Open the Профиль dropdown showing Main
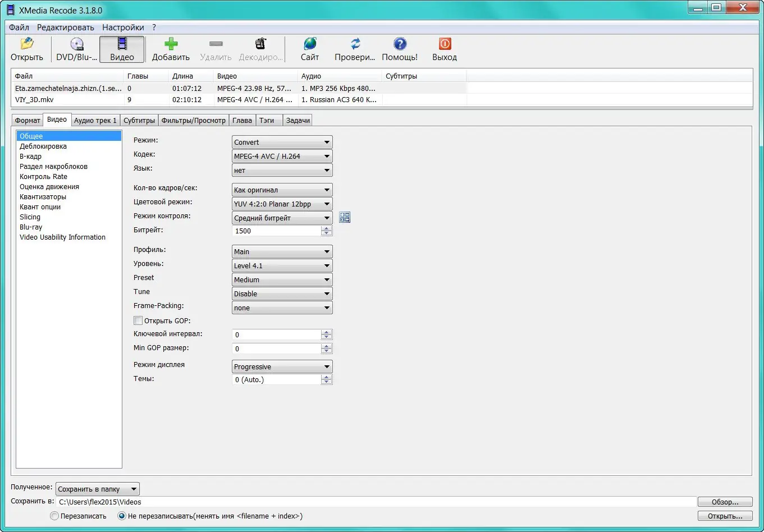The width and height of the screenshot is (764, 532). (282, 251)
